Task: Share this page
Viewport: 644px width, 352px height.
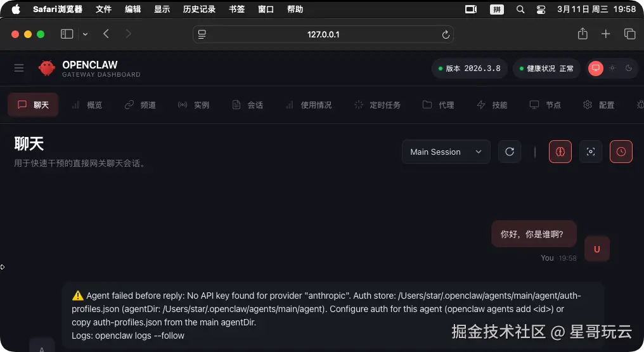Action: (583, 34)
